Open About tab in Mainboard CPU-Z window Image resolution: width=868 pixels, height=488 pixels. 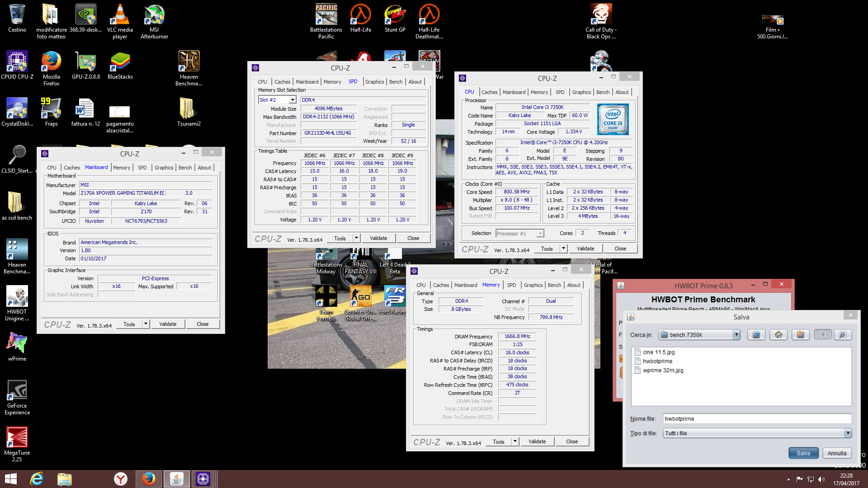[204, 168]
